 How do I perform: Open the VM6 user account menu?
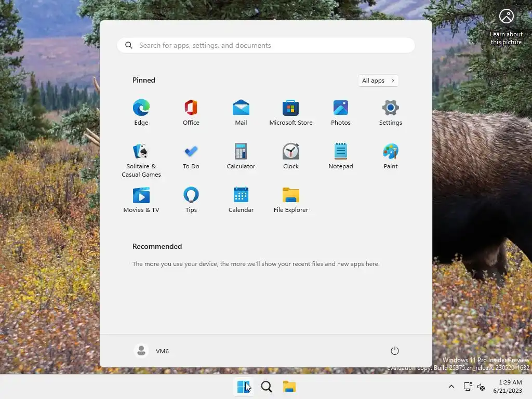[152, 351]
